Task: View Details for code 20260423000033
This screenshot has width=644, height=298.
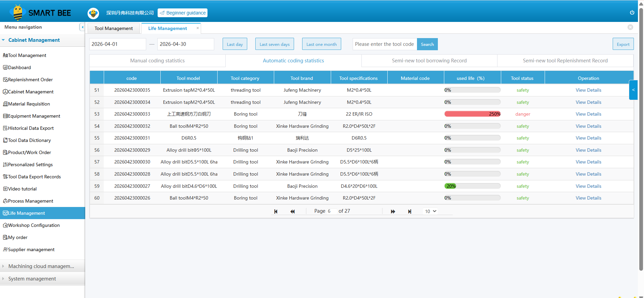Action: coord(588,114)
